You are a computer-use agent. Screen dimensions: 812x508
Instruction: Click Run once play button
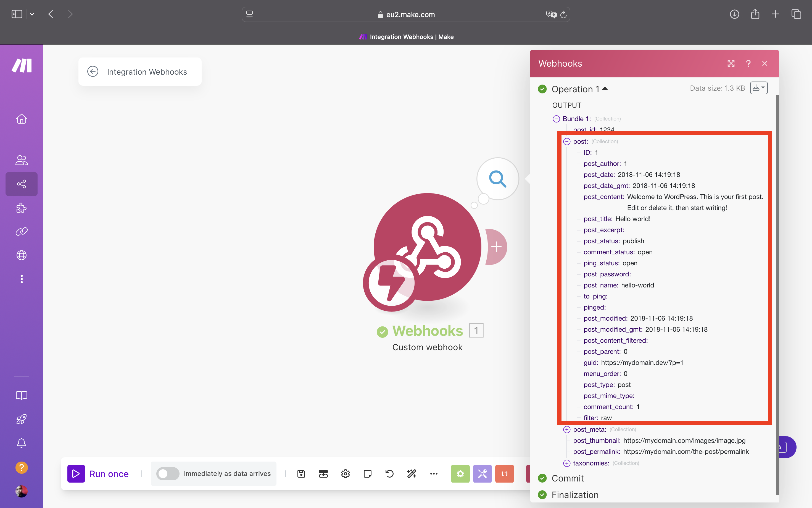98,474
